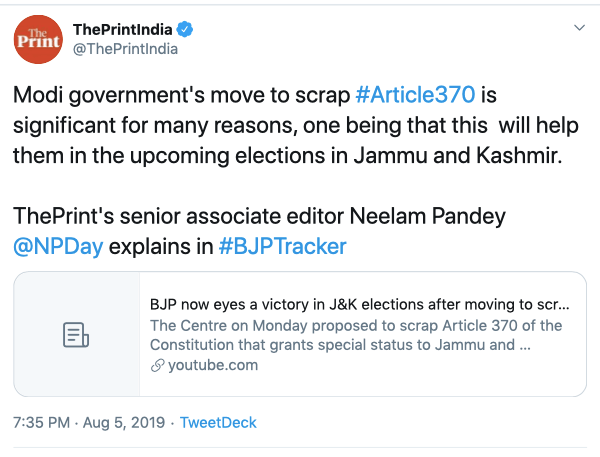This screenshot has height=457, width=600.
Task: Click the chain link icon beside youtube.com
Action: click(x=157, y=365)
